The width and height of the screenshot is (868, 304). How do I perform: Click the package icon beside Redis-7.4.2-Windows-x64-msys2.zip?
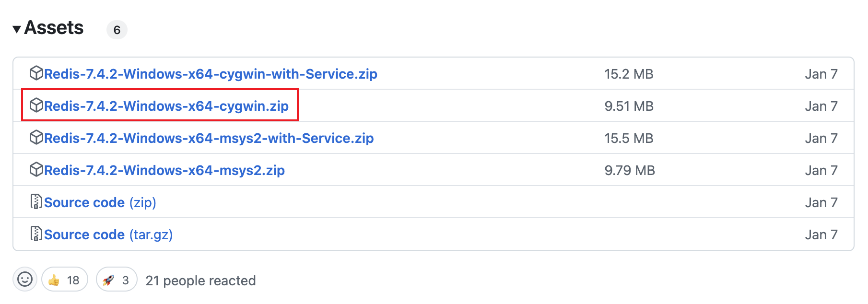point(35,170)
